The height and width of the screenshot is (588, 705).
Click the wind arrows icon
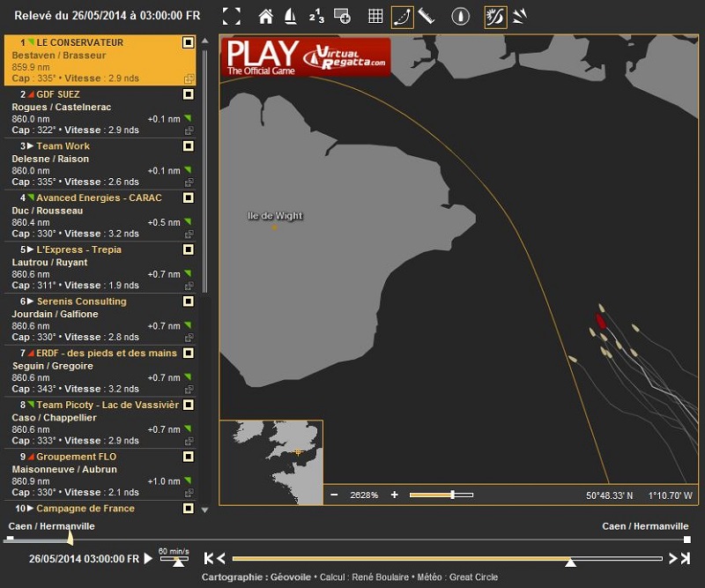pyautogui.click(x=520, y=16)
